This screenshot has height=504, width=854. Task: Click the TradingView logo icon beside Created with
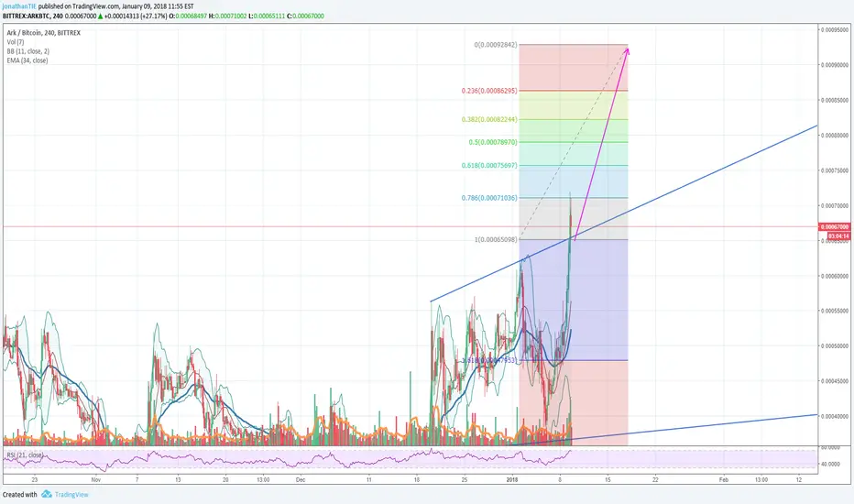47,494
